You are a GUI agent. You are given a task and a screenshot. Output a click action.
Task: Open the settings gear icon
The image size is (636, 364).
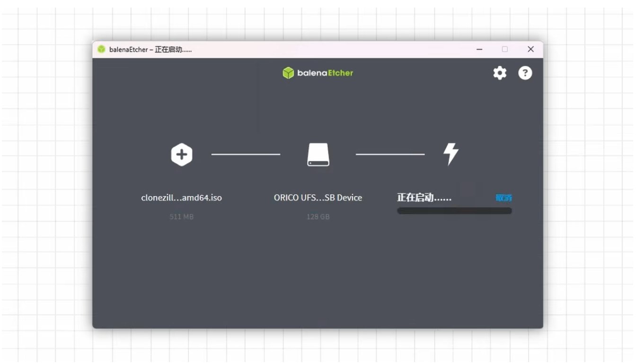[500, 73]
